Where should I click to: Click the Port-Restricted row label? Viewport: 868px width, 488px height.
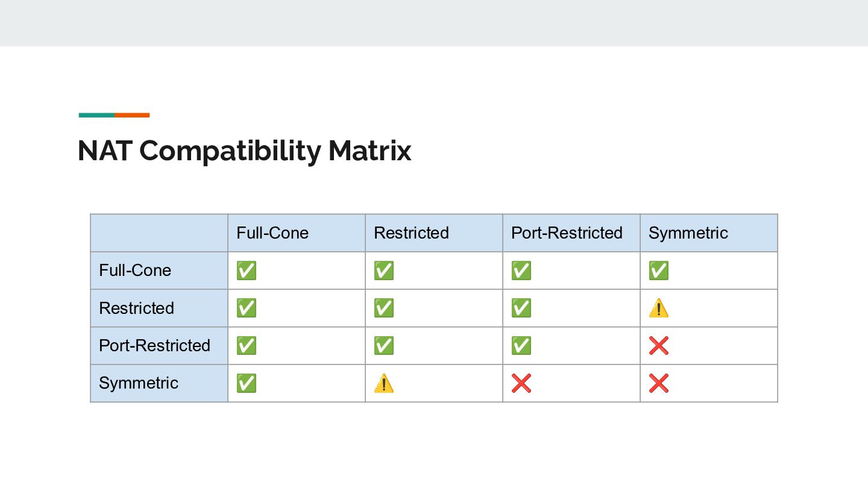coord(154,346)
